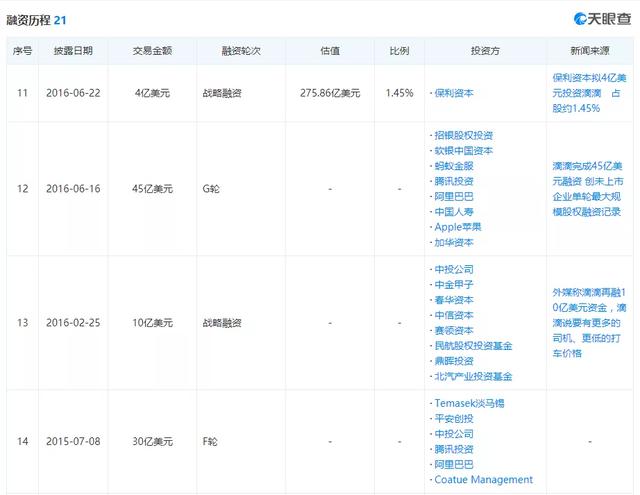Click the 序号 column header

tap(22, 51)
